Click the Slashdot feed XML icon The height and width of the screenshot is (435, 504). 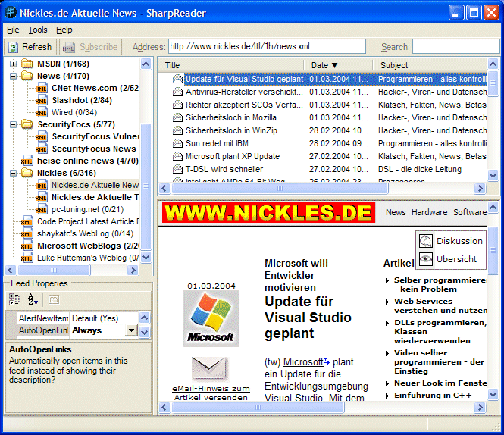click(41, 101)
